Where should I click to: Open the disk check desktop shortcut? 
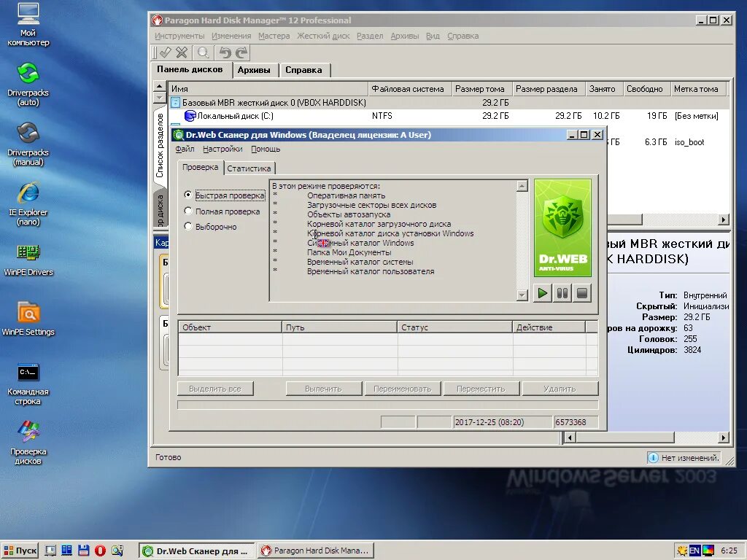28,443
